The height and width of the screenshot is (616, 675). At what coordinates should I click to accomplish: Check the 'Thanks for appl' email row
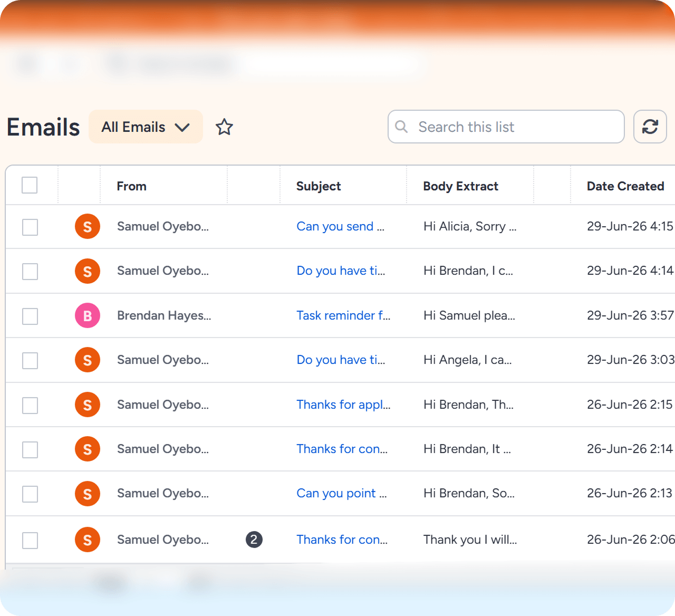pos(30,406)
